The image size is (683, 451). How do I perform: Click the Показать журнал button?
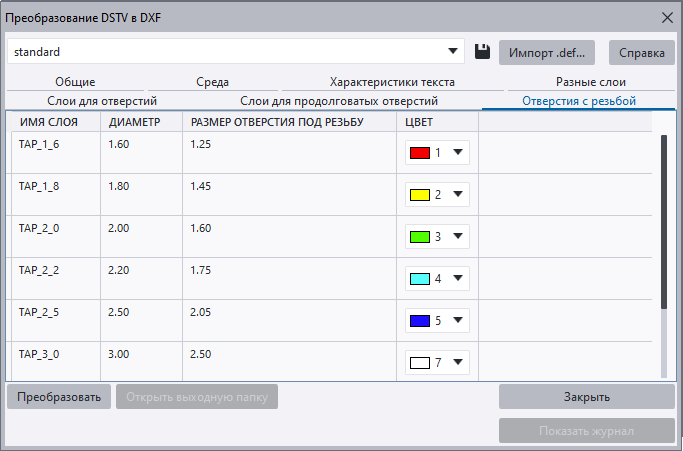587,431
